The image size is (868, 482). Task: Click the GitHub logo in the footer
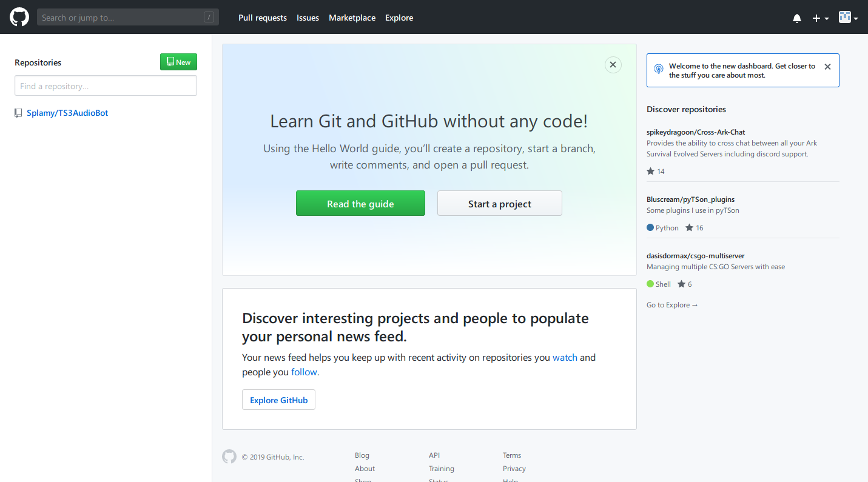pos(229,457)
